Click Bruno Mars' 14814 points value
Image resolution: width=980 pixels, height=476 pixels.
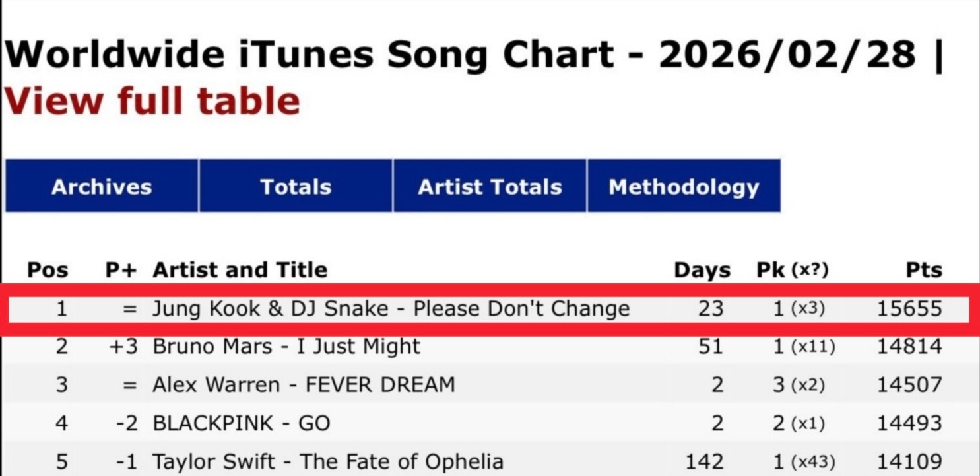(x=909, y=347)
